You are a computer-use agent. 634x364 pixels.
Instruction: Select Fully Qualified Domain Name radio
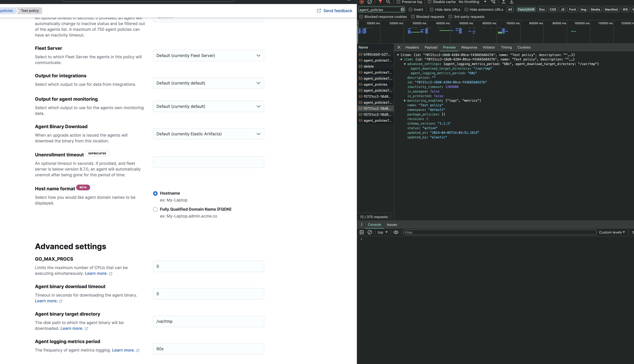(x=155, y=209)
